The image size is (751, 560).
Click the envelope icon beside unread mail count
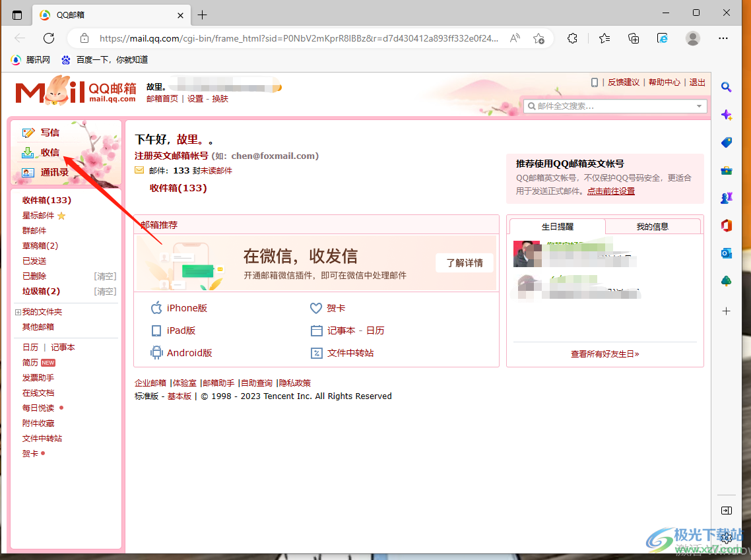point(139,170)
